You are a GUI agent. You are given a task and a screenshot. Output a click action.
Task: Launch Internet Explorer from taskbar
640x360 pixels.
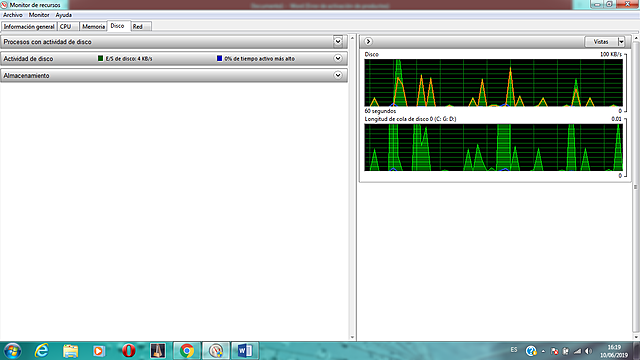[42, 351]
